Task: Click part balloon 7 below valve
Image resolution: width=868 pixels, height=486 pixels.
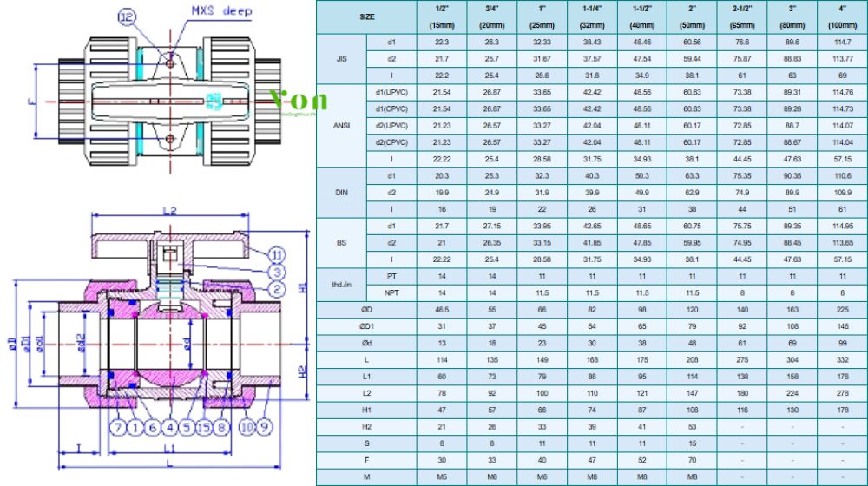Action: (117, 427)
